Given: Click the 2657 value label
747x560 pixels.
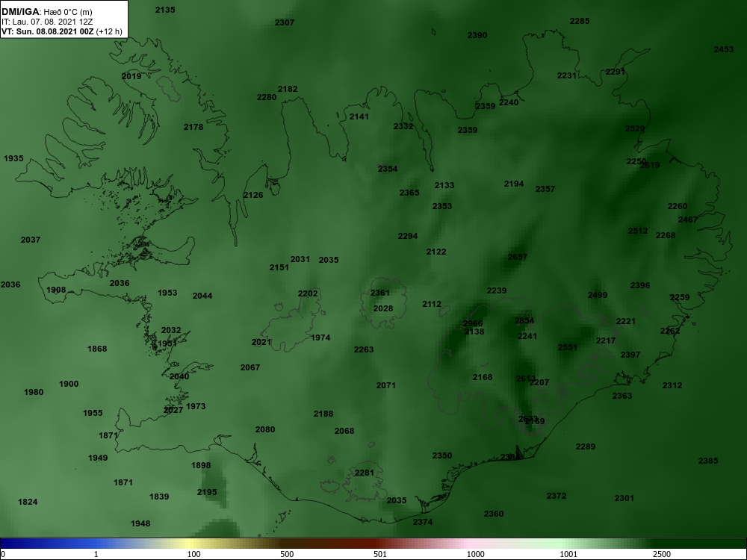Looking at the screenshot, I should click(x=518, y=258).
